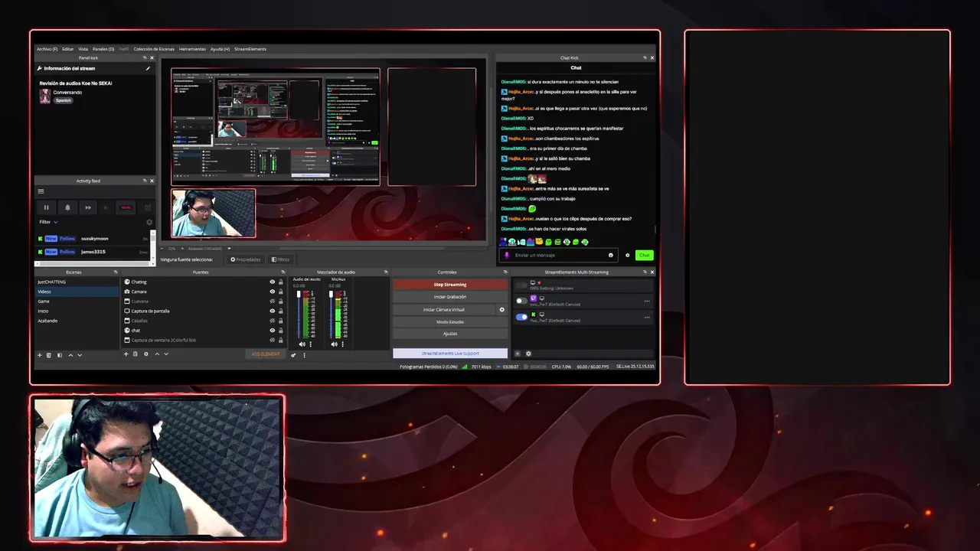Open Ajustes settings
The height and width of the screenshot is (551, 980).
(450, 334)
